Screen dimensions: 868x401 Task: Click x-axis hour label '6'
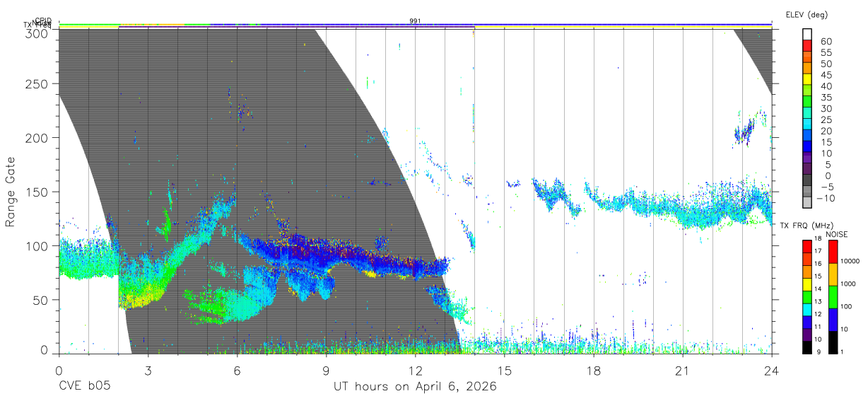point(237,371)
